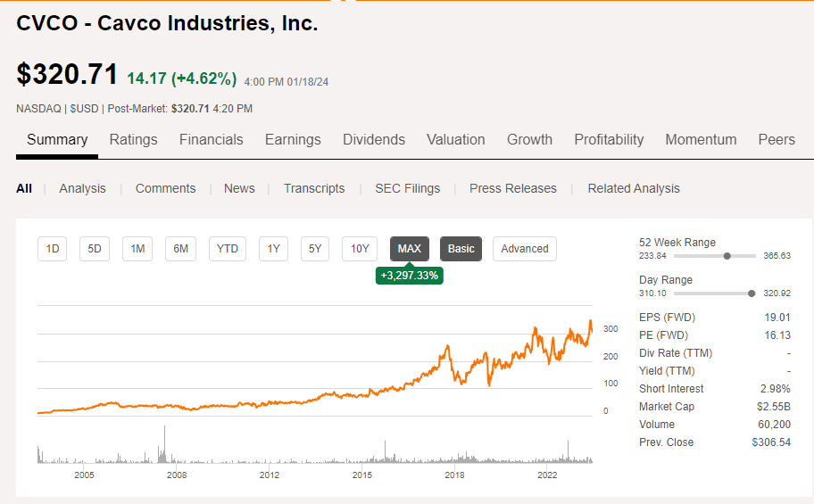Switch chart to 1M range

click(x=137, y=249)
